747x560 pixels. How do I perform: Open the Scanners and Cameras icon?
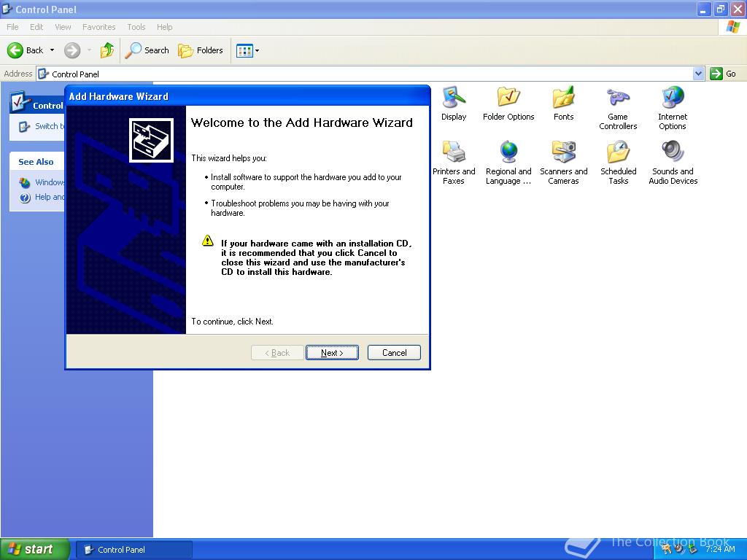[x=564, y=163]
